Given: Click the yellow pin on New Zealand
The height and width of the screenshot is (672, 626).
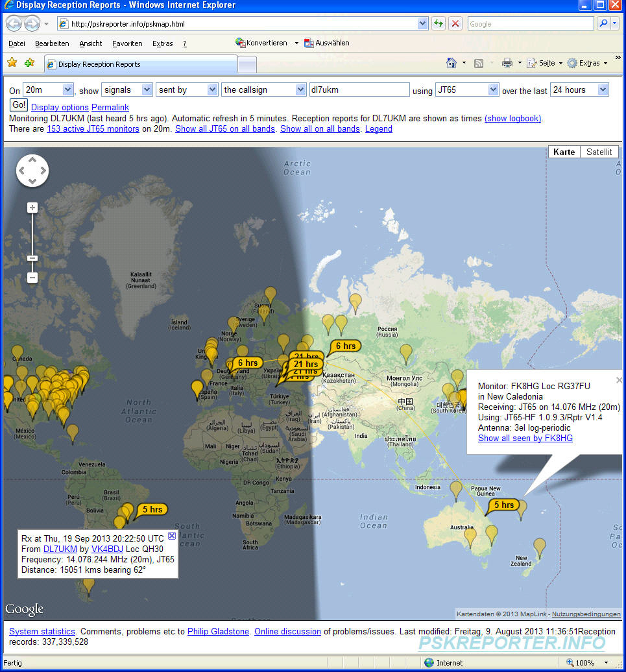Looking at the screenshot, I should click(x=540, y=547).
